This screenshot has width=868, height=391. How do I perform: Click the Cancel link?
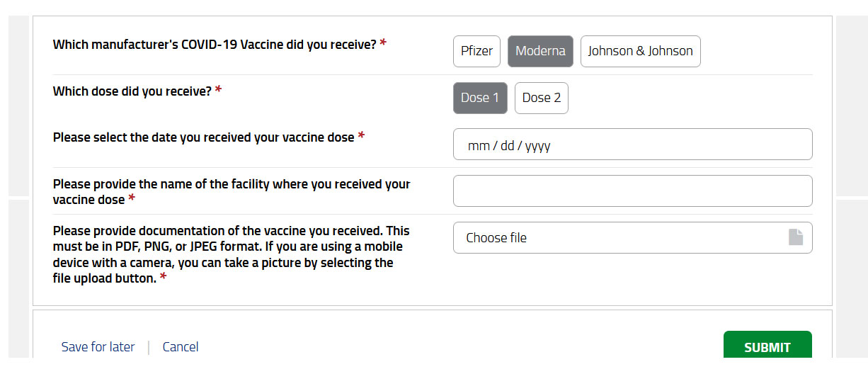[x=181, y=347]
